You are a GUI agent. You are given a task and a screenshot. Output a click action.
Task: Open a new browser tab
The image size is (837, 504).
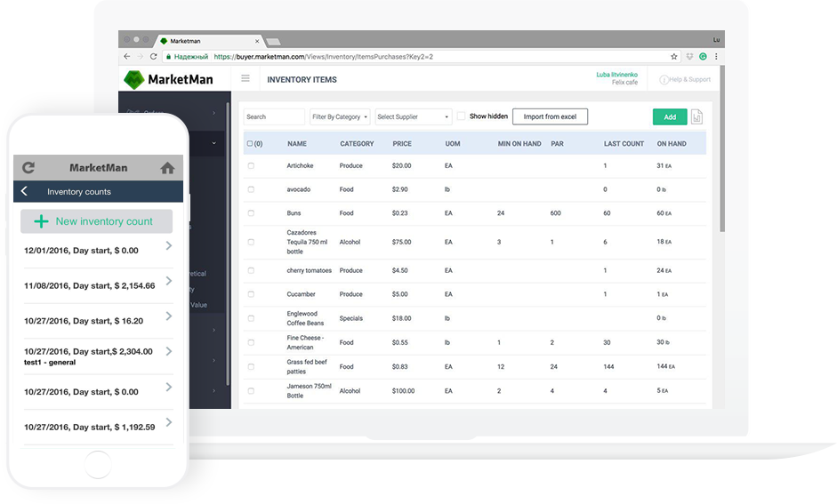point(273,42)
